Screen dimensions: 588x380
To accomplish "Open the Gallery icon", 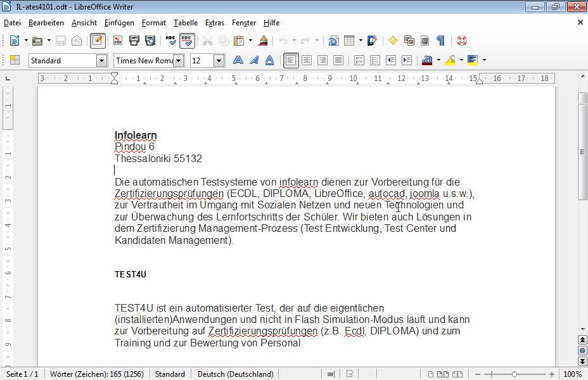I will point(409,41).
